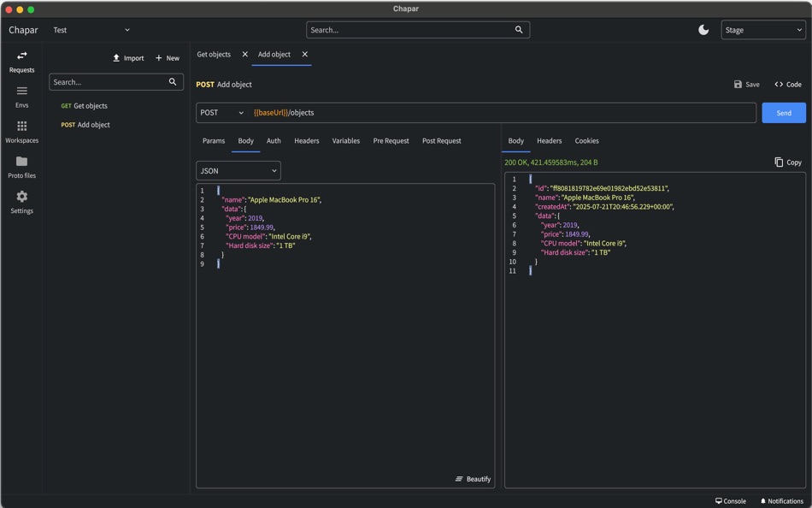Viewport: 812px width, 508px height.
Task: Open Proto files folder icon
Action: tap(21, 167)
